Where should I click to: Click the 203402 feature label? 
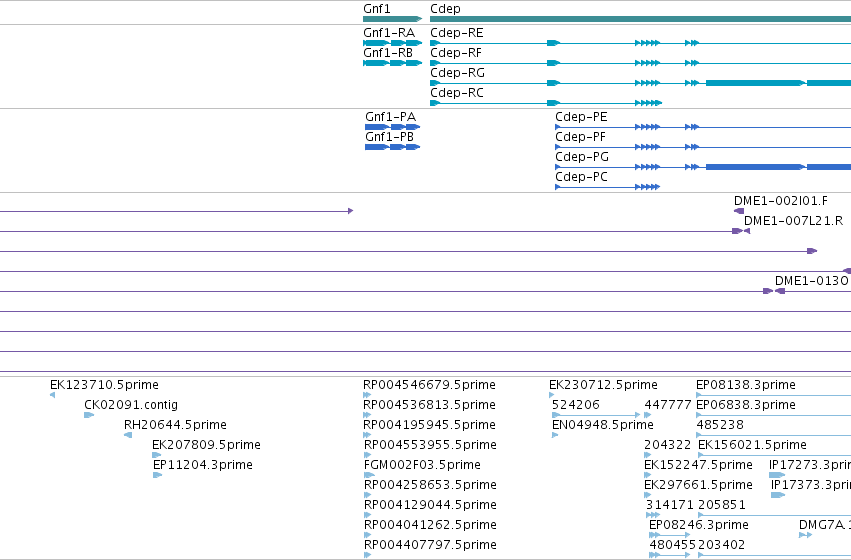[722, 545]
